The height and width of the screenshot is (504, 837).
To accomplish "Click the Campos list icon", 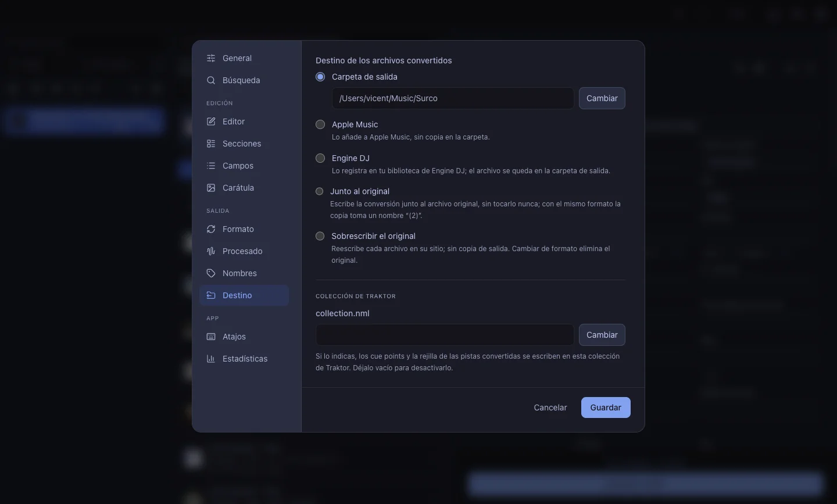I will 211,166.
